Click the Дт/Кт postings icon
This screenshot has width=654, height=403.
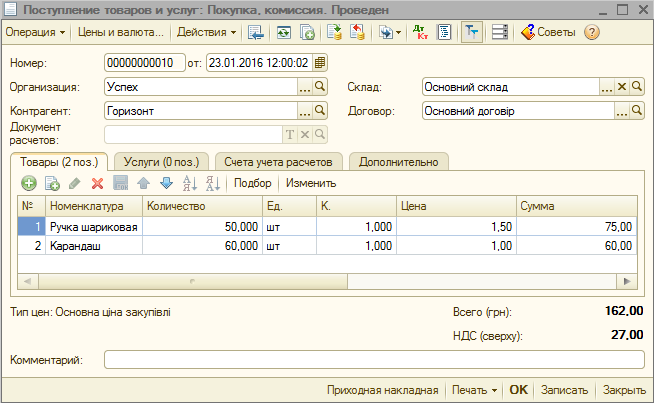point(422,32)
